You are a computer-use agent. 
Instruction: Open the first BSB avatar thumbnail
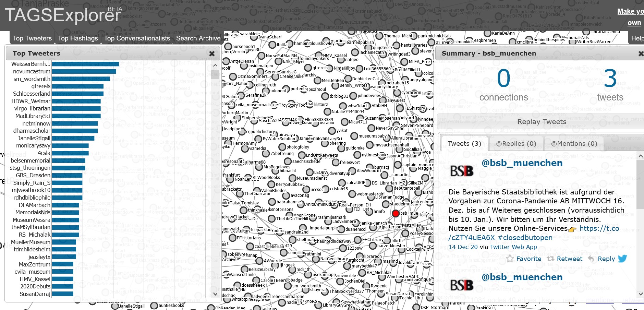[x=462, y=171]
